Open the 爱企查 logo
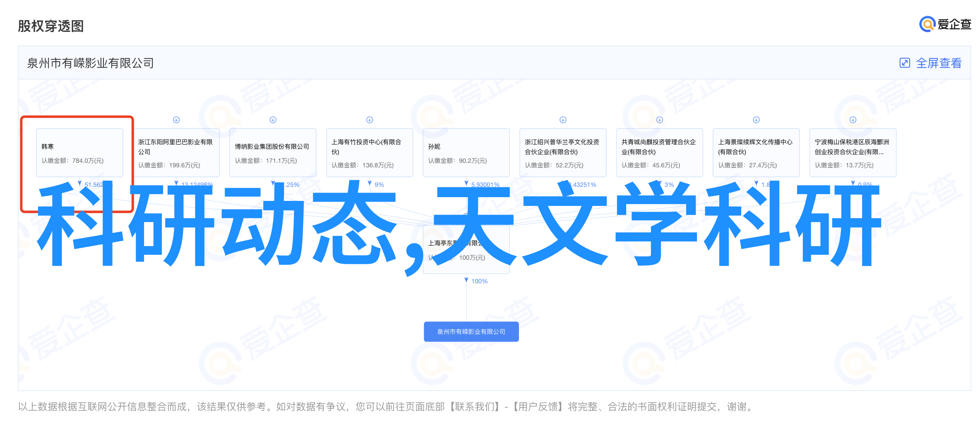Viewport: 980px width, 425px height. tap(945, 24)
